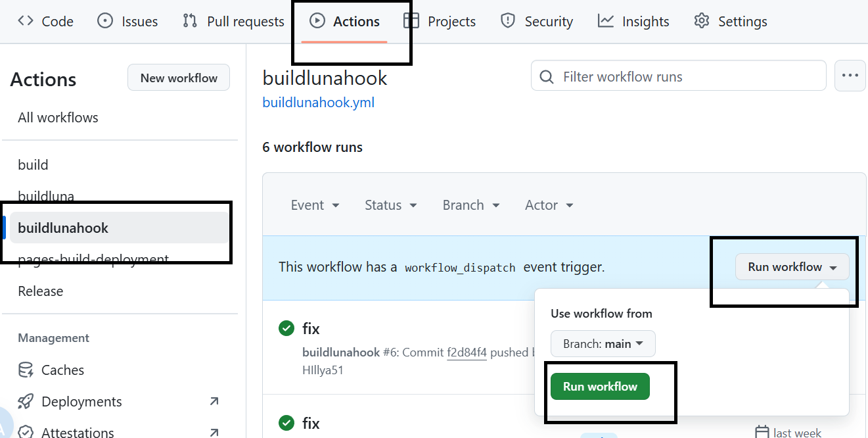Viewport: 868px width, 438px height.
Task: Focus the Filter workflow runs field
Action: tap(678, 76)
